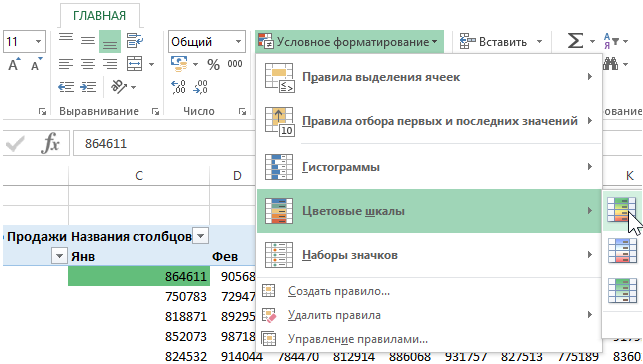Open AutoSum dropdown arrow
The width and height of the screenshot is (643, 364).
[x=592, y=42]
